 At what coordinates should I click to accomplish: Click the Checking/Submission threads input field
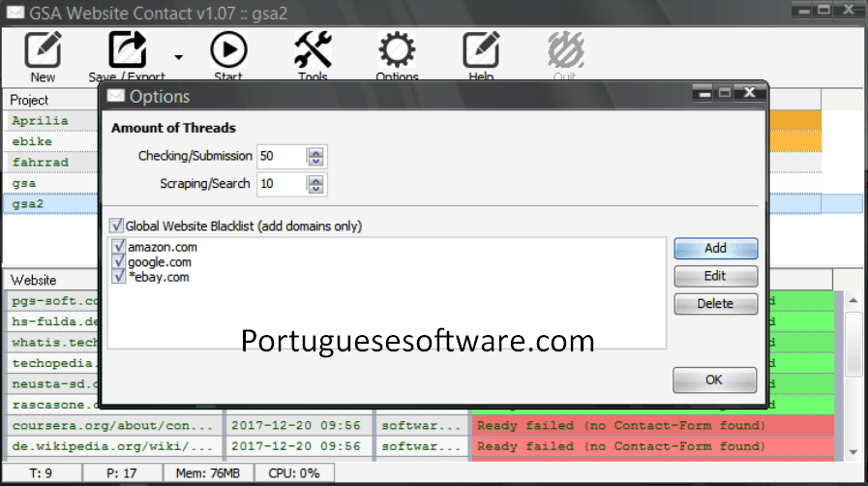[280, 156]
